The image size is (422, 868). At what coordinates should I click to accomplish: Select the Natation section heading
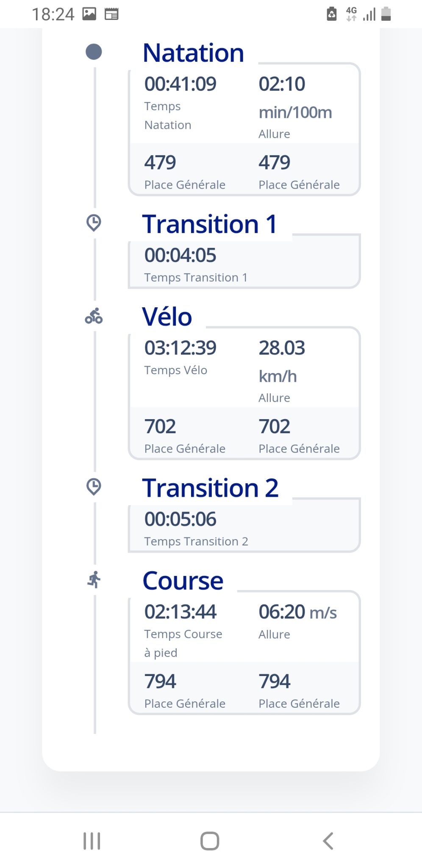[x=193, y=53]
